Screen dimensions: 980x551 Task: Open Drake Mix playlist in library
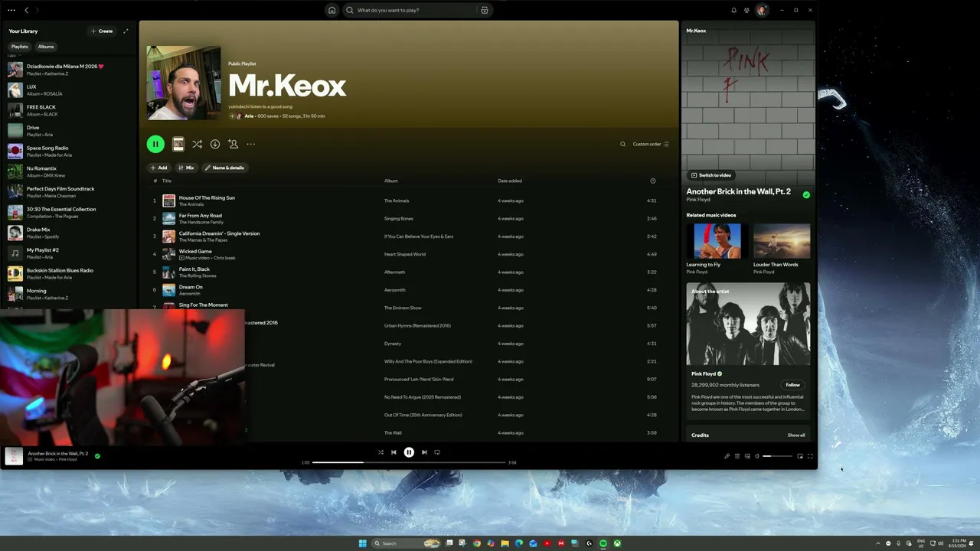[69, 233]
